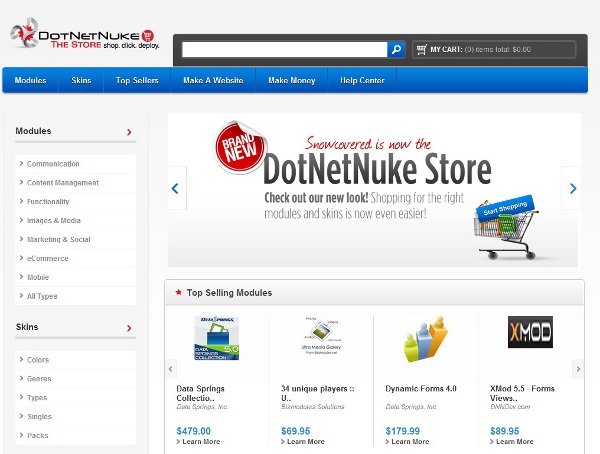Image resolution: width=600 pixels, height=454 pixels.
Task: Open the Dynamic Forms 4.0 product image
Action: (426, 339)
